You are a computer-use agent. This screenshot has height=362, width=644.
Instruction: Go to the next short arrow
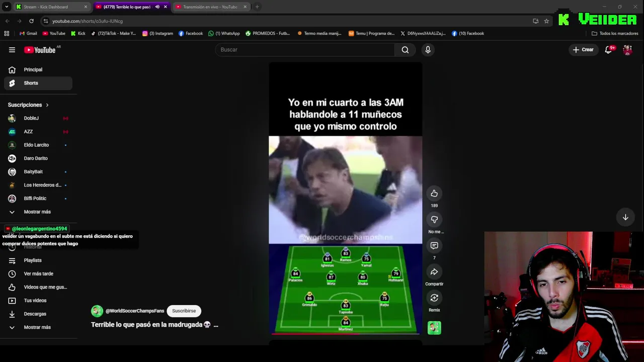point(625,217)
